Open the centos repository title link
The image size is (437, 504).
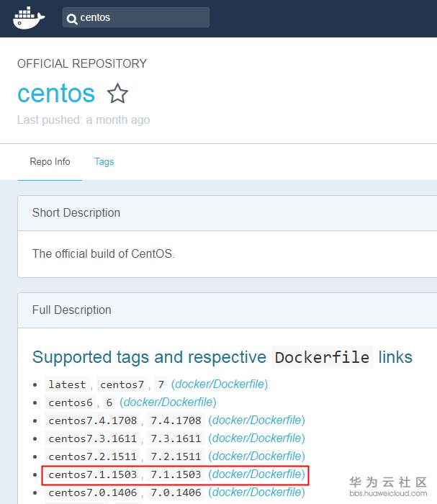click(56, 93)
